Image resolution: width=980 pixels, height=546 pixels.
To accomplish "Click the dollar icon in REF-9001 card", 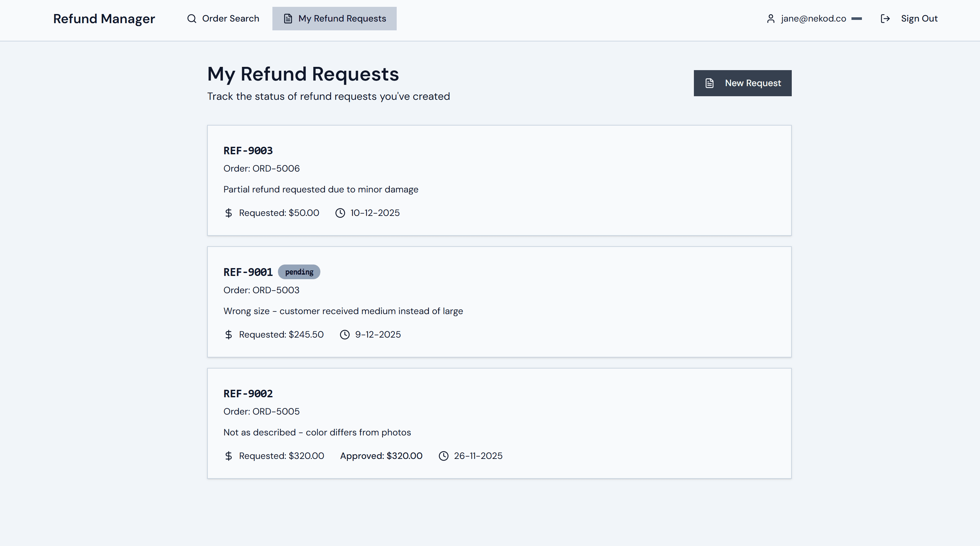I will [x=228, y=334].
